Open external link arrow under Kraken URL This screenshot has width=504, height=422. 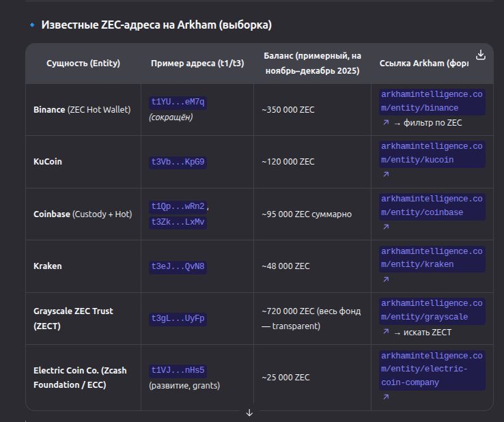click(x=386, y=279)
